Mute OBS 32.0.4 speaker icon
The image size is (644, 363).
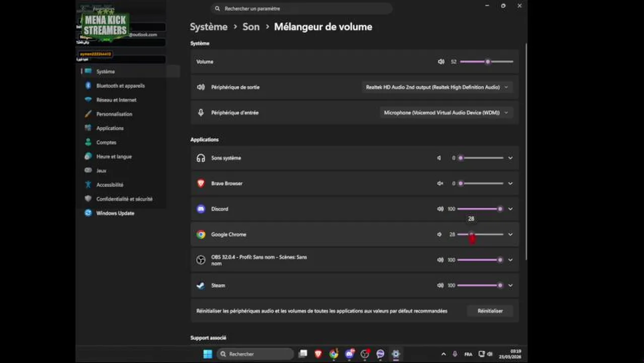[440, 260]
